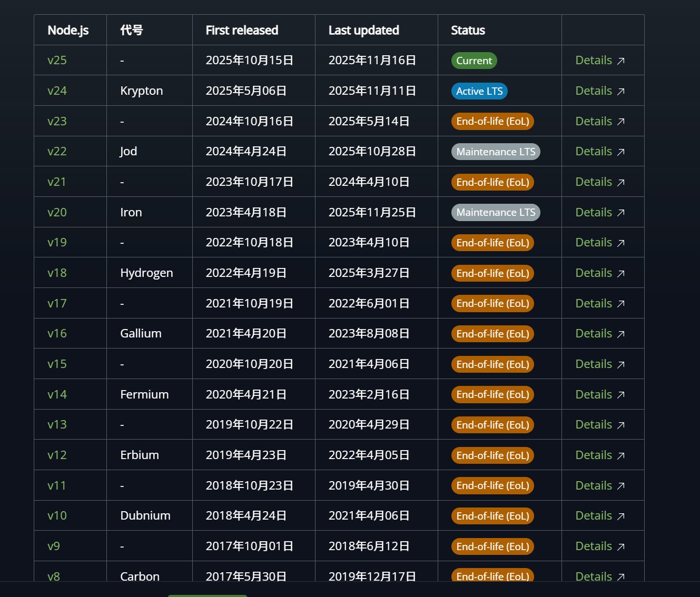This screenshot has width=700, height=597.
Task: Click the End-of-life badge for v23
Action: 492,121
